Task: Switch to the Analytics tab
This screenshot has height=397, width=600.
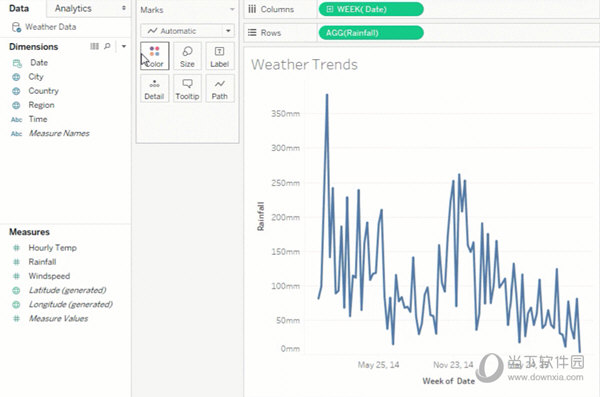Action: point(73,8)
